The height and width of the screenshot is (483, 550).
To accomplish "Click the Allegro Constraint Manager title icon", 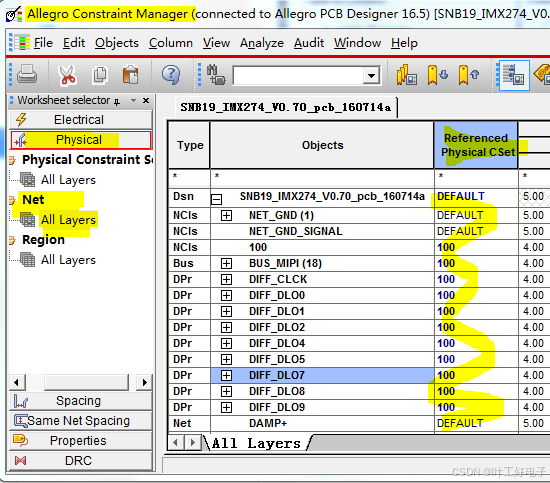I will 14,14.
